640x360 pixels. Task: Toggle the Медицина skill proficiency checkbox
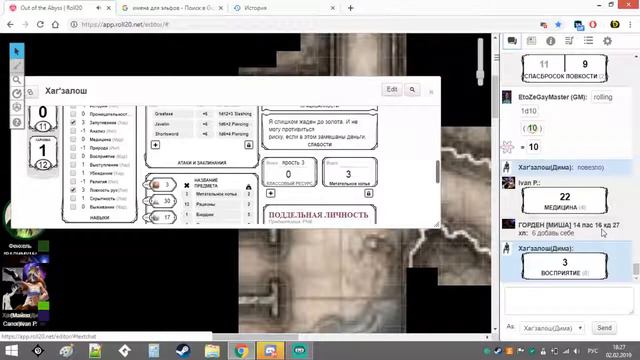click(x=73, y=139)
